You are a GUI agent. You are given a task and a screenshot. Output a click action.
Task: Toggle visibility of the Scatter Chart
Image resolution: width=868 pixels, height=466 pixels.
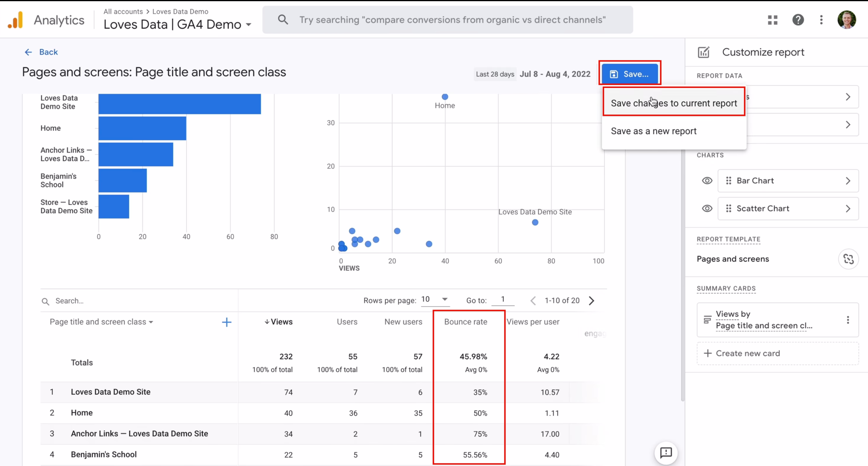pyautogui.click(x=707, y=208)
